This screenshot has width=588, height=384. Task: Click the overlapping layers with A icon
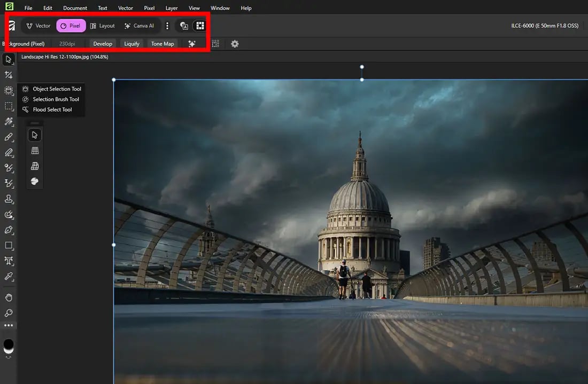click(x=184, y=26)
